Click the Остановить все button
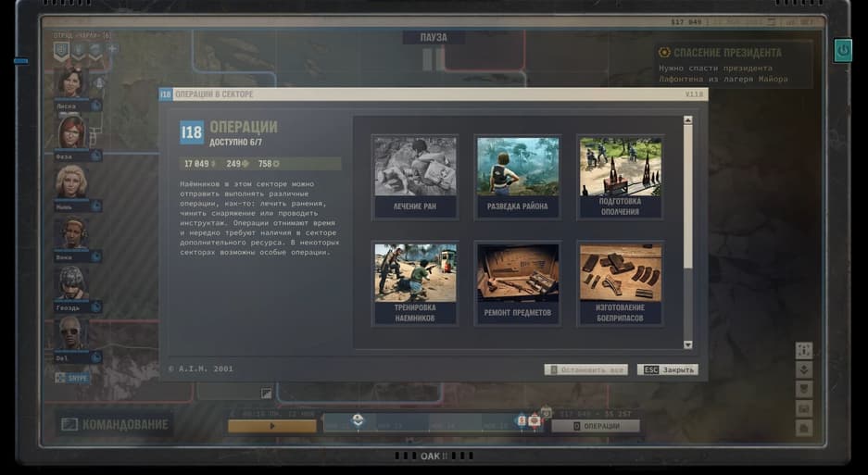This screenshot has height=475, width=868. coord(585,369)
